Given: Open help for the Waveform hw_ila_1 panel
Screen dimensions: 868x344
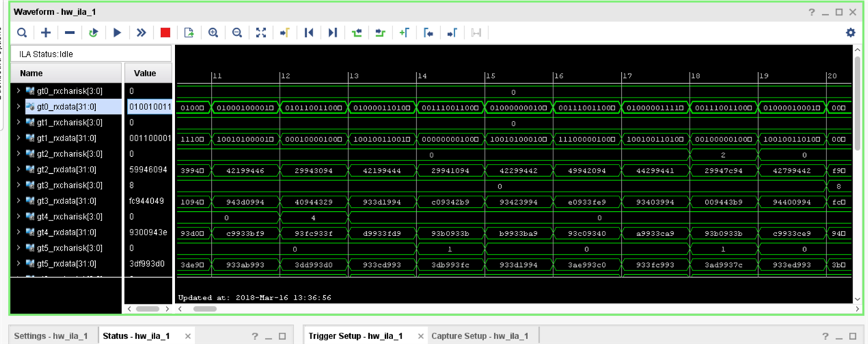Looking at the screenshot, I should click(812, 12).
